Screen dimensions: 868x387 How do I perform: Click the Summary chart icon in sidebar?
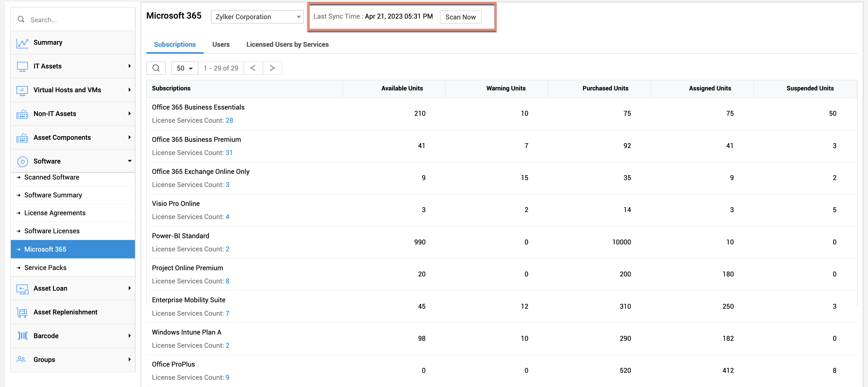22,43
